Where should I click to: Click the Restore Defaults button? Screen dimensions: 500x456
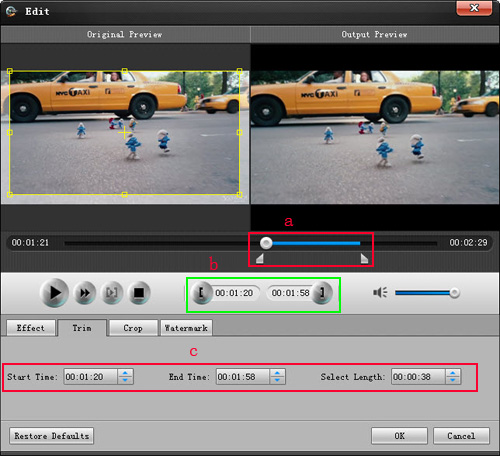point(52,436)
